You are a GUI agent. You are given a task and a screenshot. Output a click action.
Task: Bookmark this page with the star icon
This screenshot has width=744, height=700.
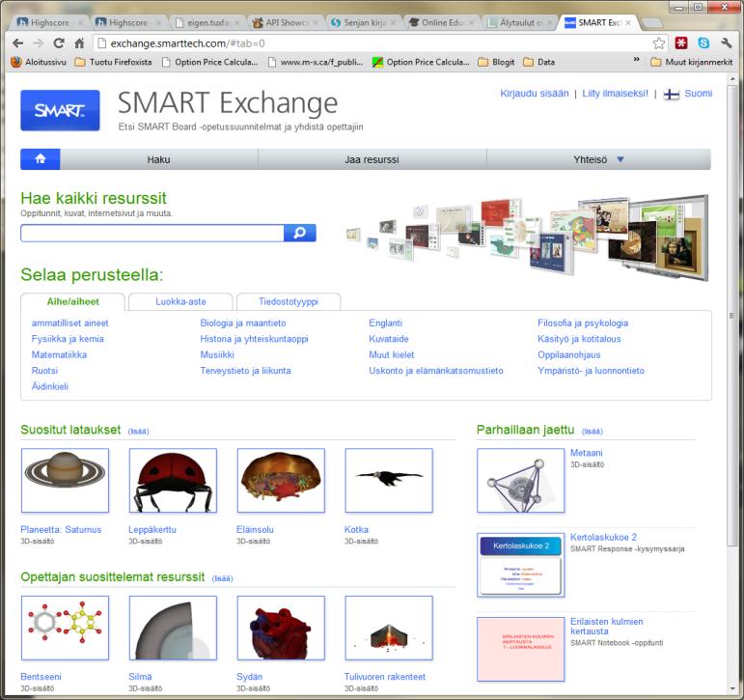tap(658, 43)
